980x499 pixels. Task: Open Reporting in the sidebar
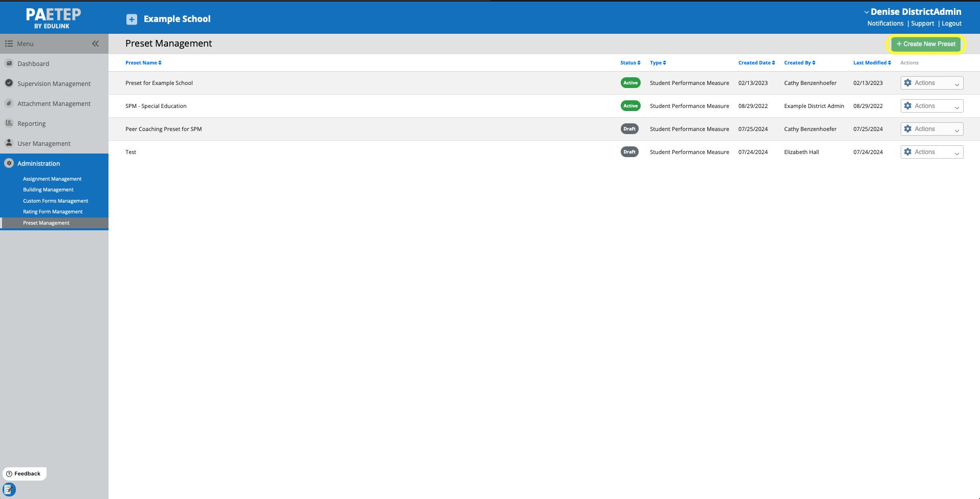[x=31, y=124]
